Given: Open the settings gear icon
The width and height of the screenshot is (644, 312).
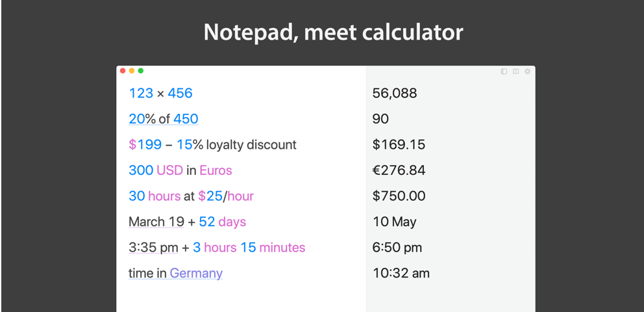Looking at the screenshot, I should [x=527, y=71].
